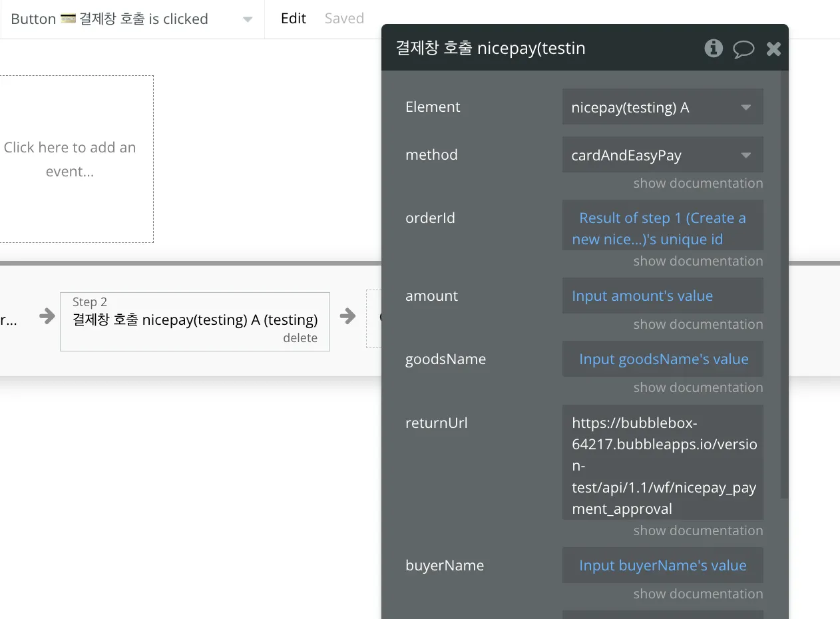Show documentation under orderId field
This screenshot has height=619, width=840.
[698, 261]
